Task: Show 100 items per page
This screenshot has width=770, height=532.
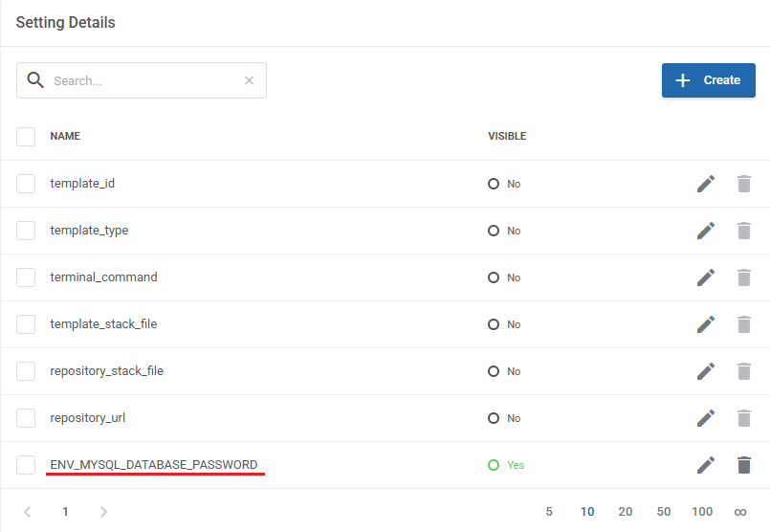Action: (x=702, y=512)
